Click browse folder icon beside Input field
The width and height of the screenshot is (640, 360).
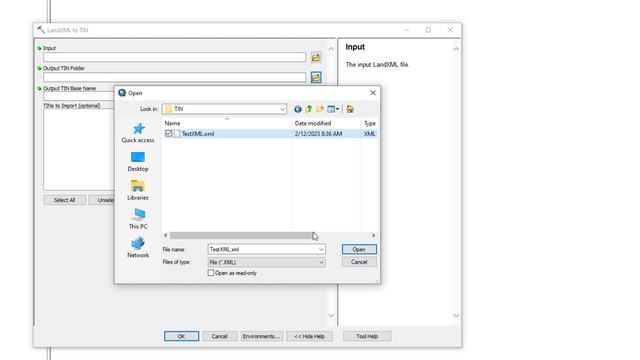316,57
